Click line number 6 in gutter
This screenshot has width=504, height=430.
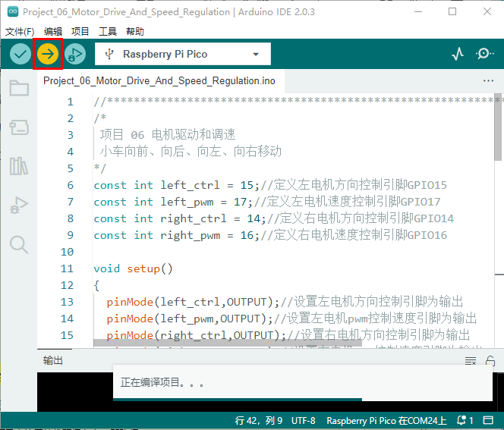click(x=71, y=185)
